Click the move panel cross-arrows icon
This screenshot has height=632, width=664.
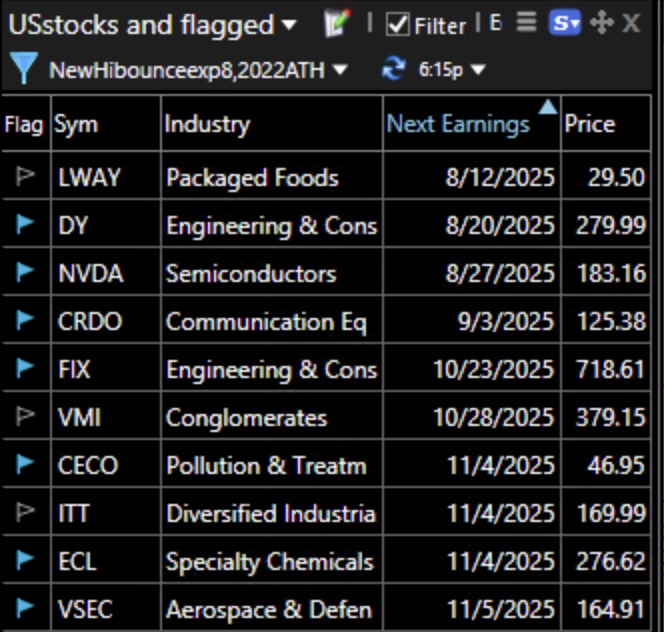coord(601,23)
